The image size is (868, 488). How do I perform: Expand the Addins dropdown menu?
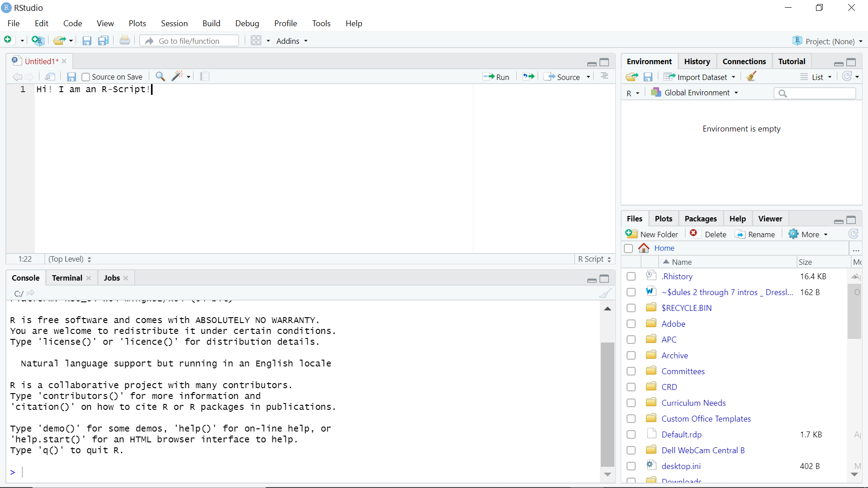click(292, 41)
